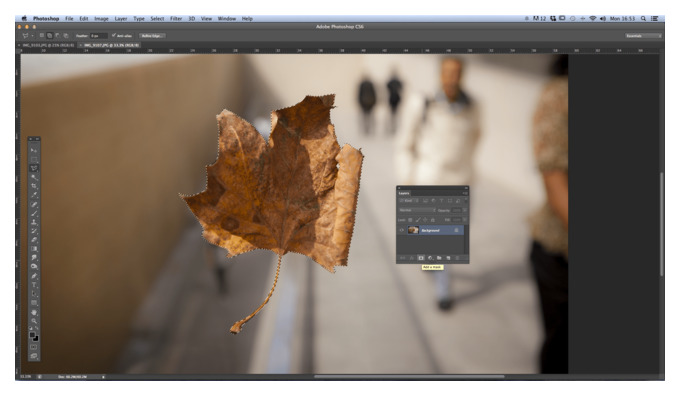680x396 pixels.
Task: Hide the Background layer with eye icon
Action: (x=402, y=230)
